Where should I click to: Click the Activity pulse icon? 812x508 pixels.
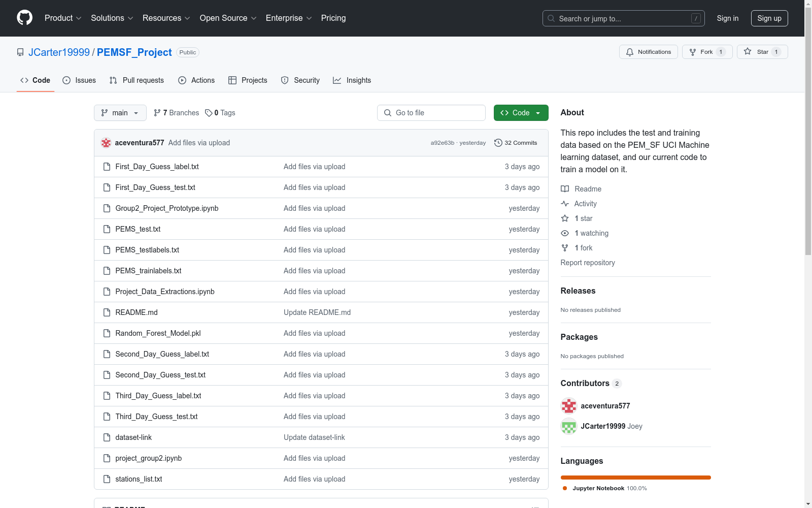pos(565,204)
